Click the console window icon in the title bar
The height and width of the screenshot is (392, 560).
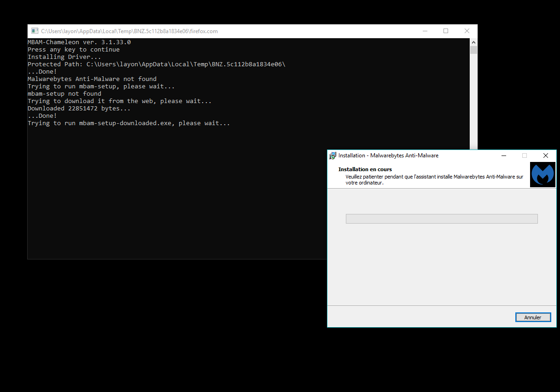(x=35, y=31)
